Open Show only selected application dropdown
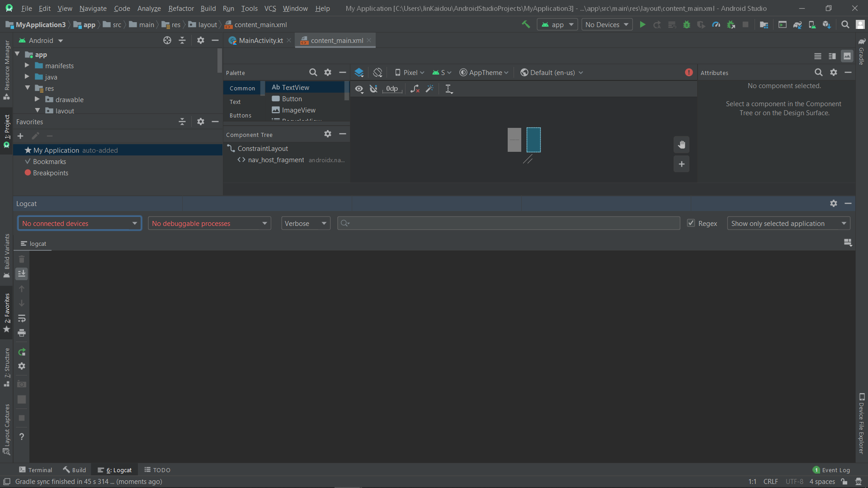 click(788, 223)
